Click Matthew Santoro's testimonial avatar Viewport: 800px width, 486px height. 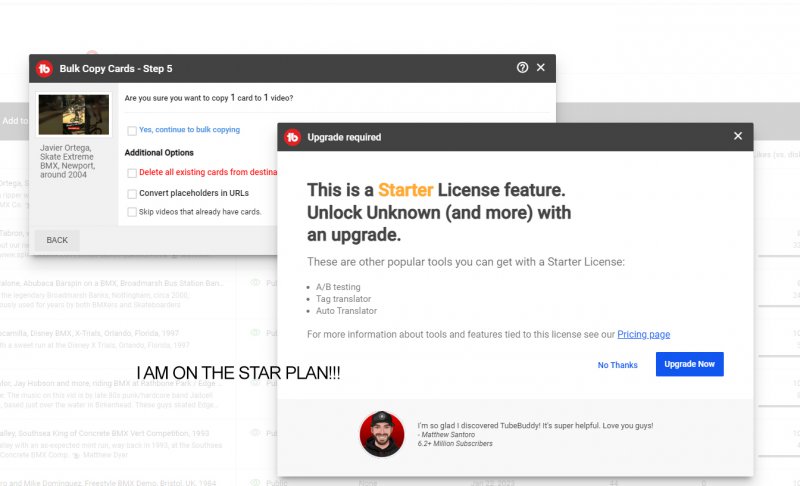pyautogui.click(x=382, y=434)
